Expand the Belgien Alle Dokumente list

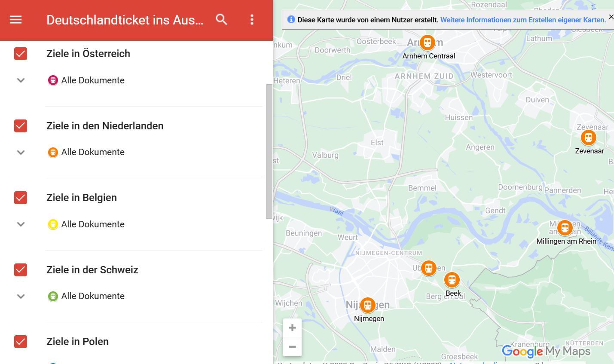tap(21, 224)
